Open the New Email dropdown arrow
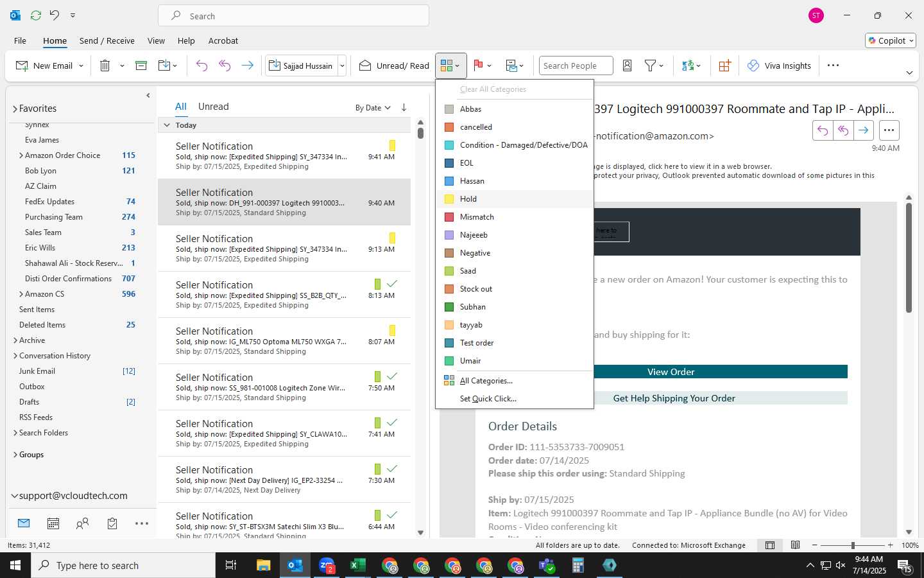 point(81,66)
